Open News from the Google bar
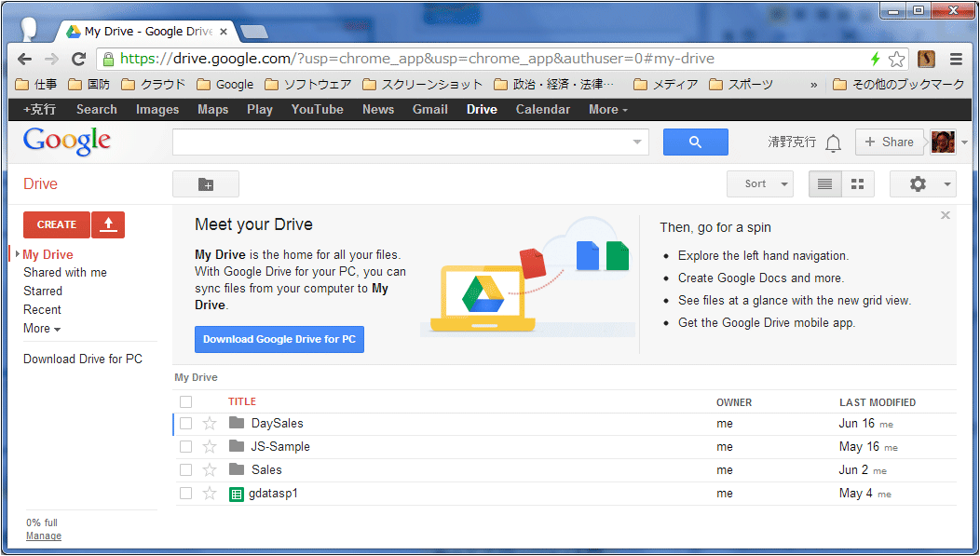Image resolution: width=980 pixels, height=556 pixels. (378, 109)
